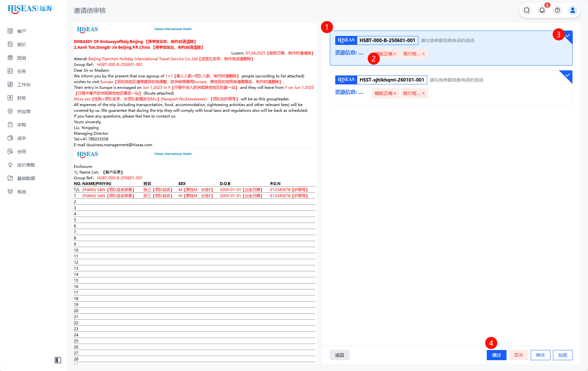Remove 模版正确 tag in HSBT card
588x371 pixels.
tap(395, 54)
